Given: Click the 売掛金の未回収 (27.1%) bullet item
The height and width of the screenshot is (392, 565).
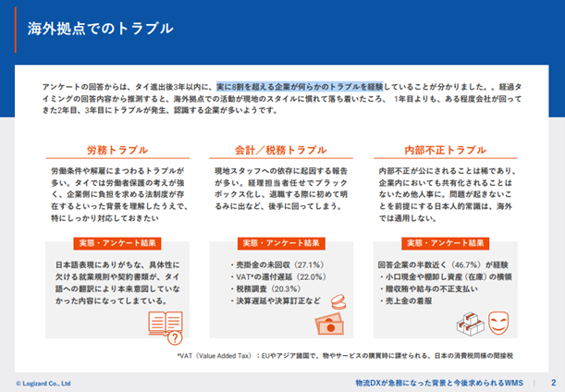Looking at the screenshot, I should [x=265, y=263].
